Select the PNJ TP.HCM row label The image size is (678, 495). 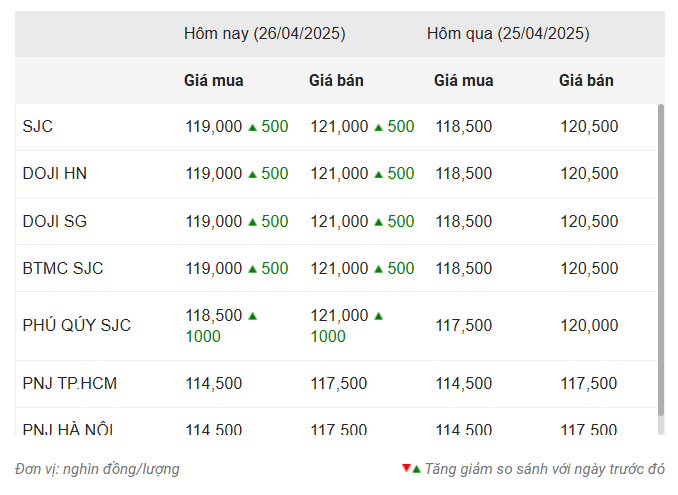[70, 383]
